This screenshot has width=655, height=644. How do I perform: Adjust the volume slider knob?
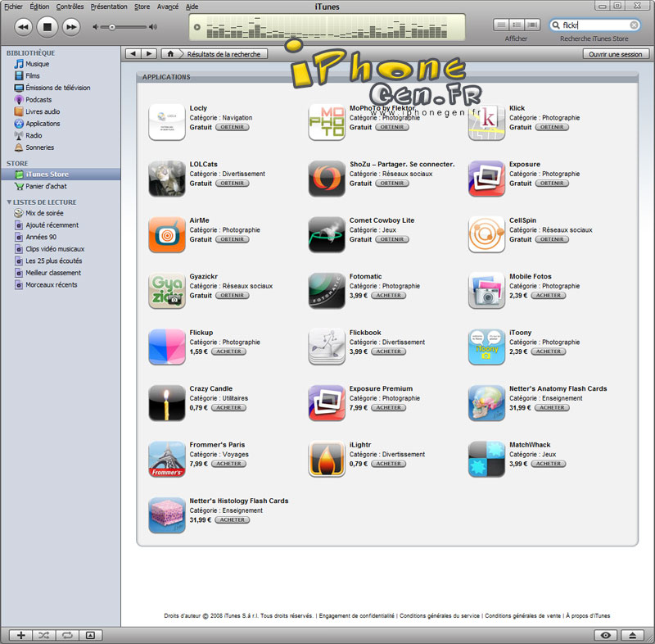pos(112,27)
